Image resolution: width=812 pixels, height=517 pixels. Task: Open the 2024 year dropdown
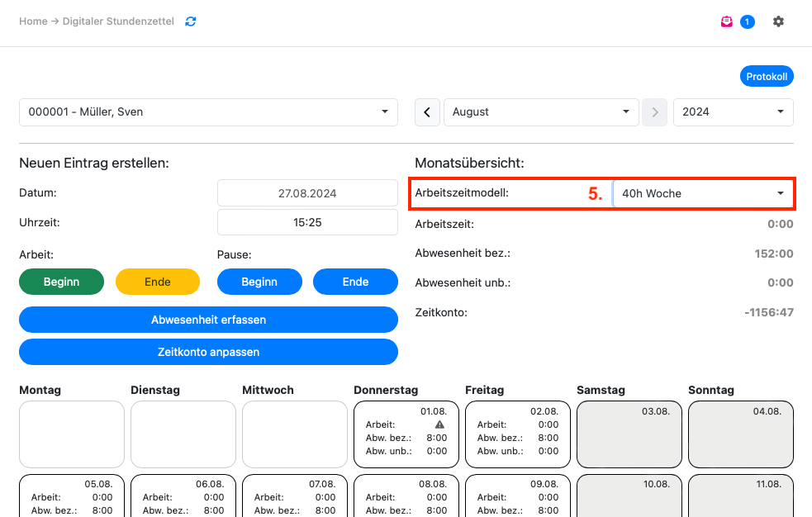coord(733,112)
